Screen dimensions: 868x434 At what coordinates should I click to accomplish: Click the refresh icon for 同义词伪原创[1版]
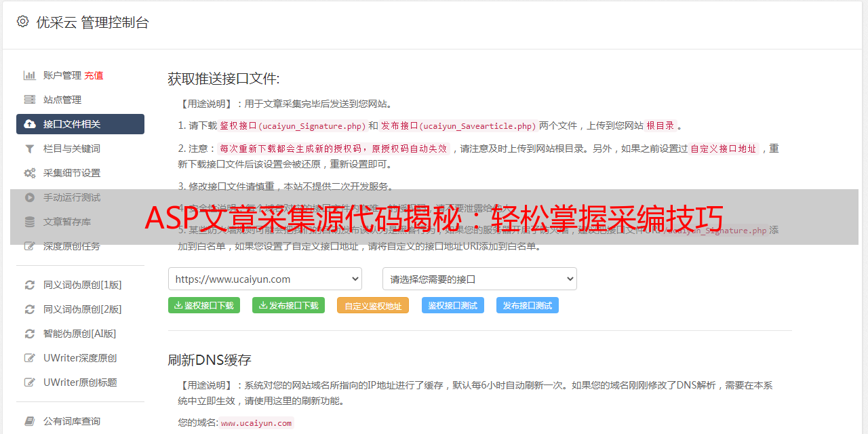(30, 285)
